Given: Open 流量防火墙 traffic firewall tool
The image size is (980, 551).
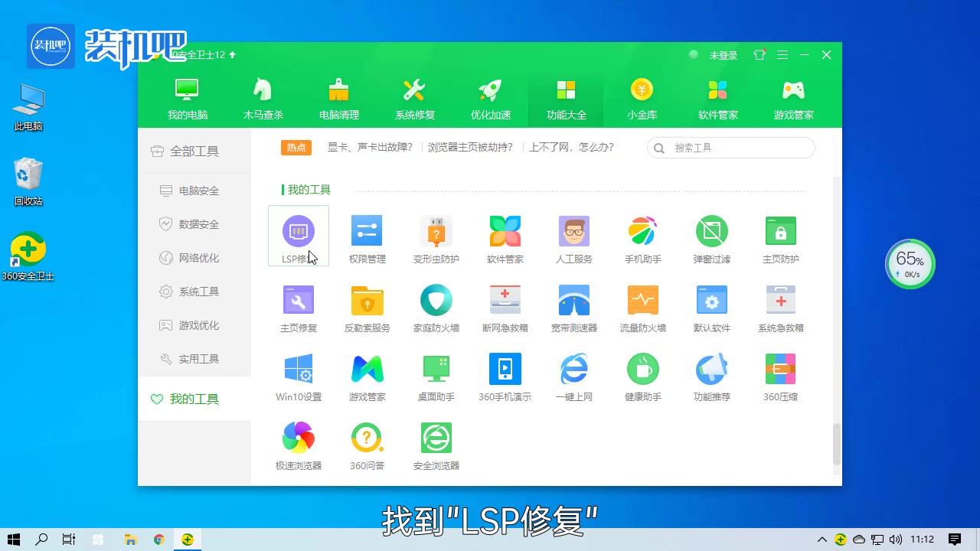Looking at the screenshot, I should [x=642, y=301].
